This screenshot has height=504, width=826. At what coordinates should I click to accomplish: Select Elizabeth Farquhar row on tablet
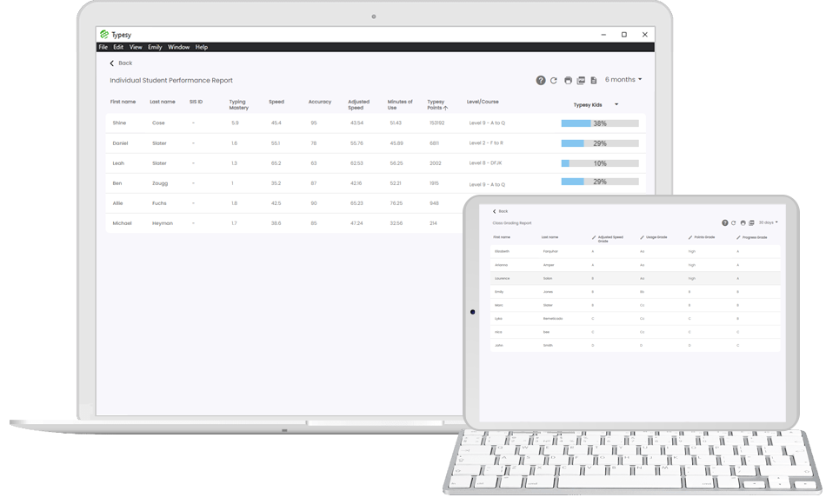[636, 251]
